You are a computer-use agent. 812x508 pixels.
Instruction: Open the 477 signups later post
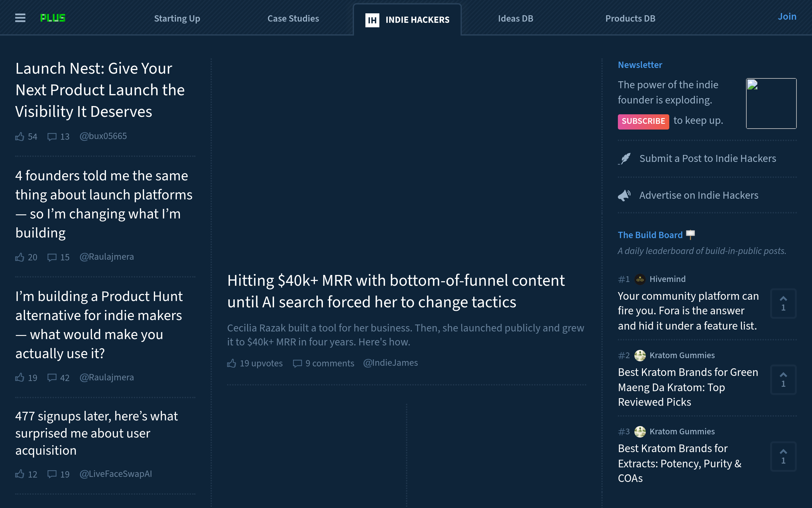[97, 433]
